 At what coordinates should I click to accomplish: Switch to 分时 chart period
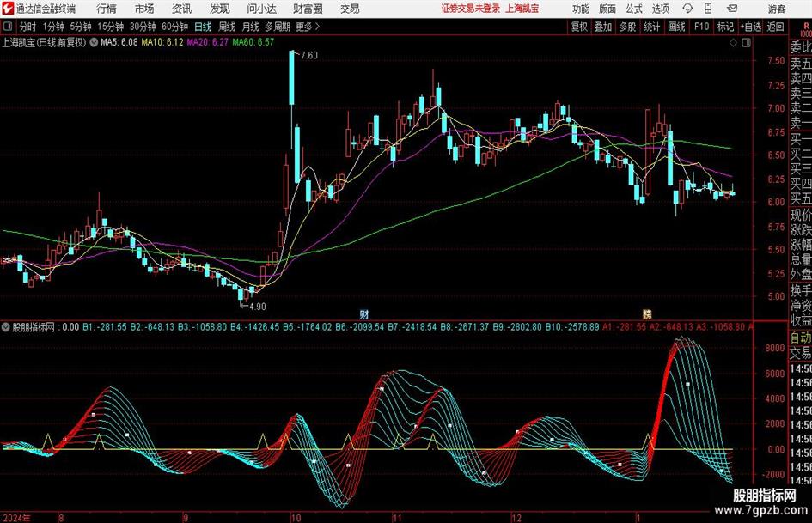(28, 27)
